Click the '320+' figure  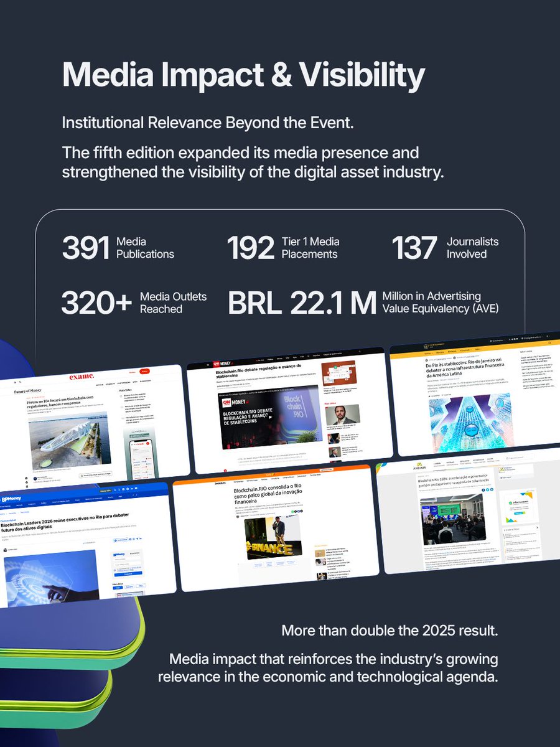coord(97,303)
